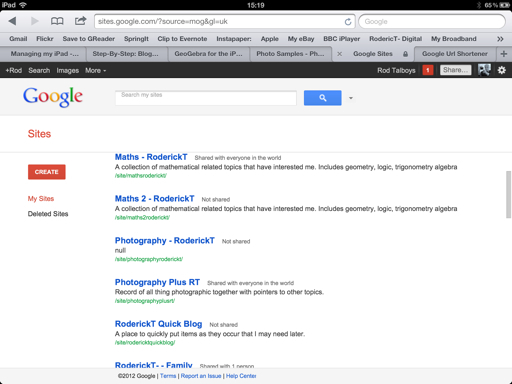The width and height of the screenshot is (512, 384).
Task: Click the page vertical scrollbar
Action: click(x=508, y=194)
